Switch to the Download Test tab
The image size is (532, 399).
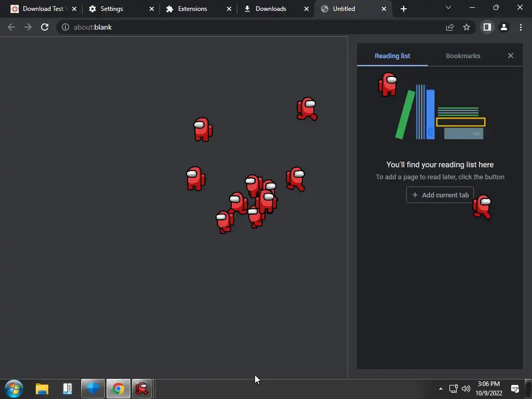44,9
